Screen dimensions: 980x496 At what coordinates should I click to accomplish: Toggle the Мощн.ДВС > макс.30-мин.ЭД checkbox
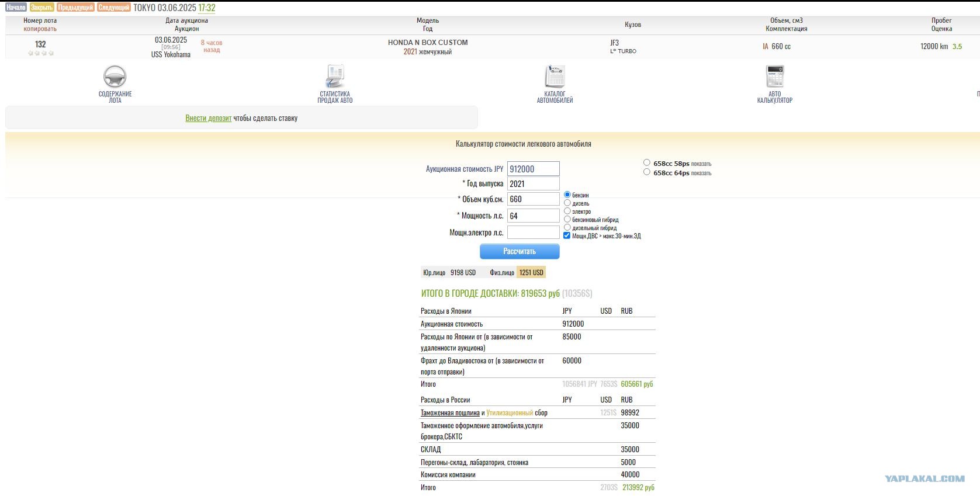tap(567, 235)
